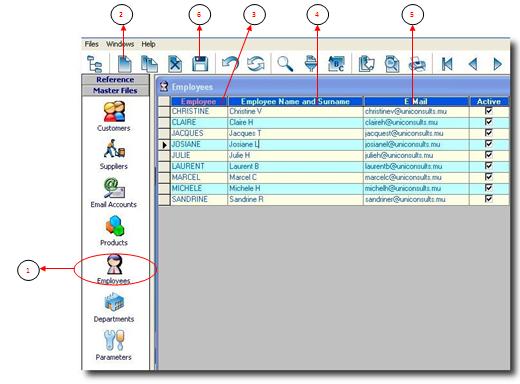Screen dimensions: 520x384
Task: Toggle Active checkbox for CHRISTINE
Action: (489, 111)
